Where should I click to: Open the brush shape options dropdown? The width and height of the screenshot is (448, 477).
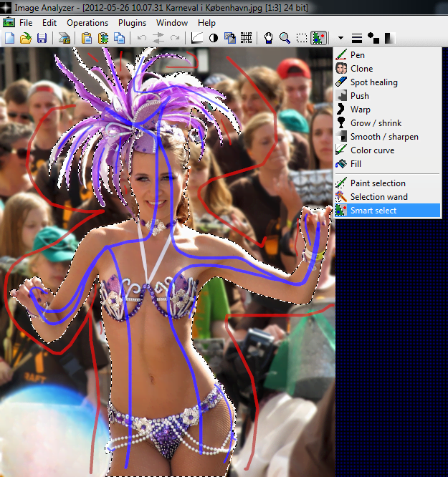(x=373, y=38)
